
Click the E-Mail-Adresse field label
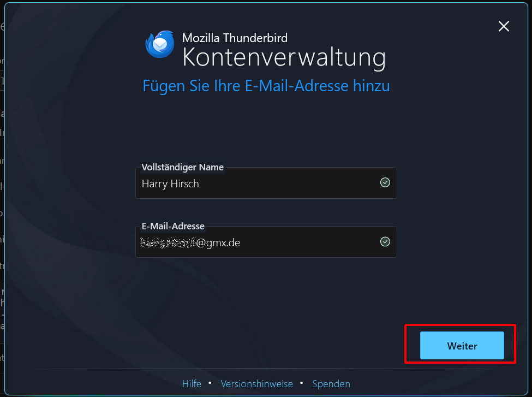(173, 226)
